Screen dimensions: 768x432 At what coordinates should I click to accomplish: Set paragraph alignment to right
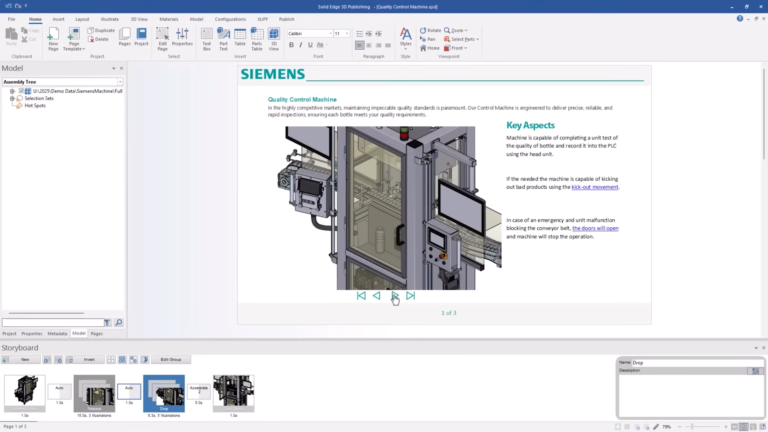pos(378,45)
